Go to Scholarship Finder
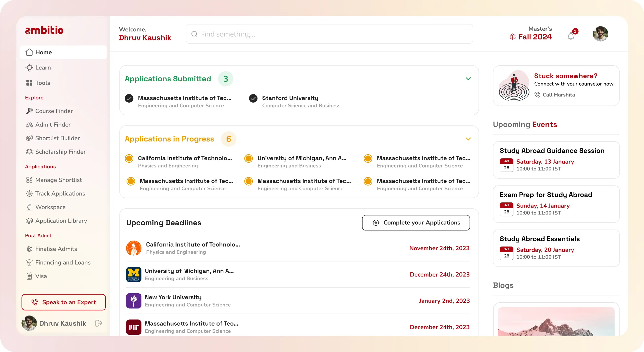The width and height of the screenshot is (644, 352). click(x=60, y=152)
